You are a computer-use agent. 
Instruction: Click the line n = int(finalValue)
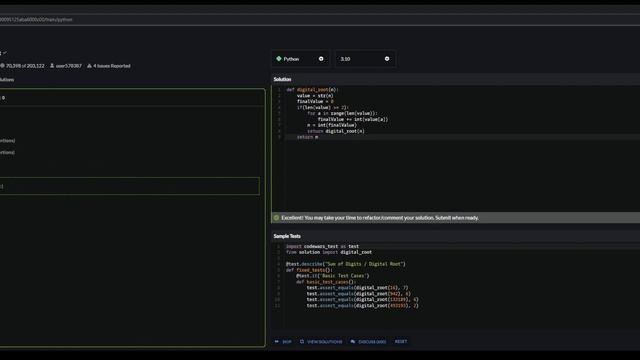click(x=332, y=125)
